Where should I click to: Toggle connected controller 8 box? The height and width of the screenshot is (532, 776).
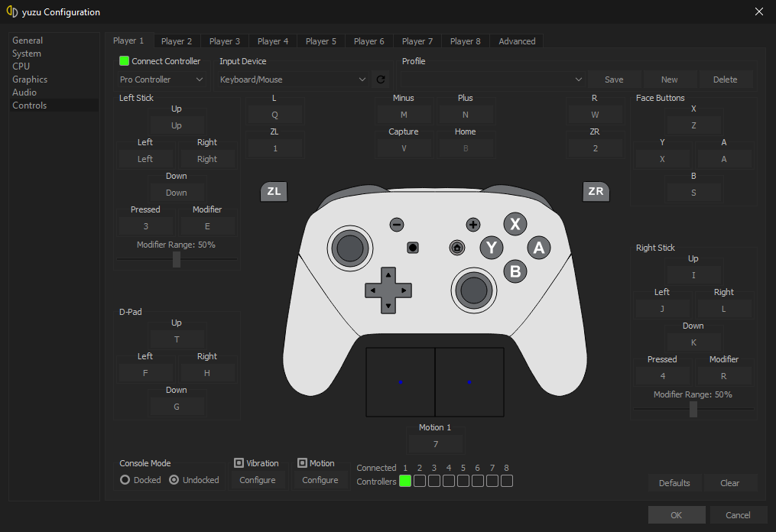pyautogui.click(x=507, y=481)
